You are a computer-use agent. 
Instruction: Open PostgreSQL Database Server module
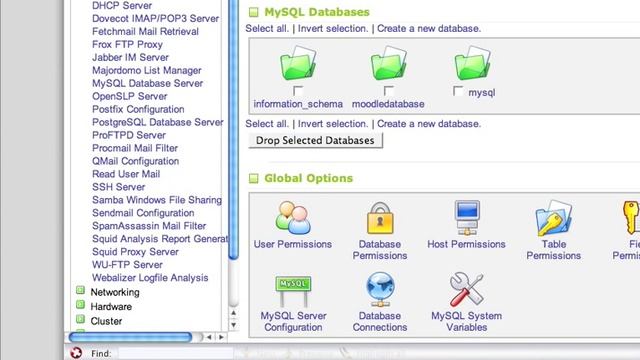point(158,122)
